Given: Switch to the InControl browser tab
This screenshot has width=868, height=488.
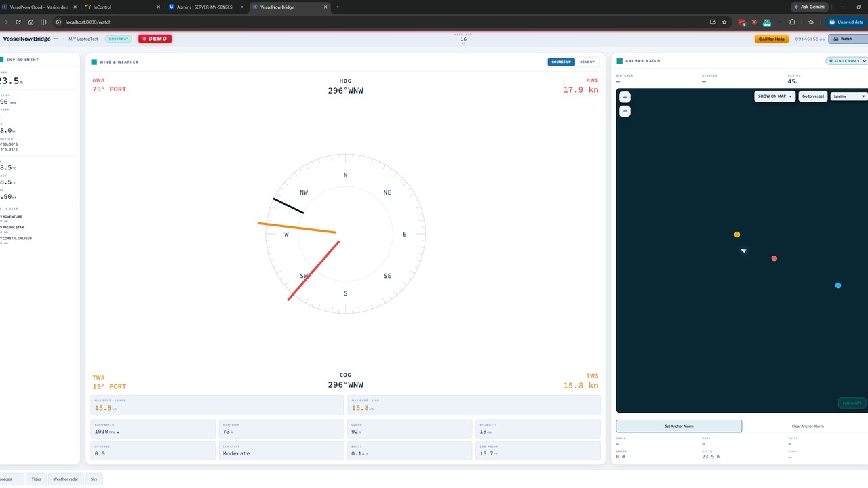Looking at the screenshot, I should [x=123, y=7].
